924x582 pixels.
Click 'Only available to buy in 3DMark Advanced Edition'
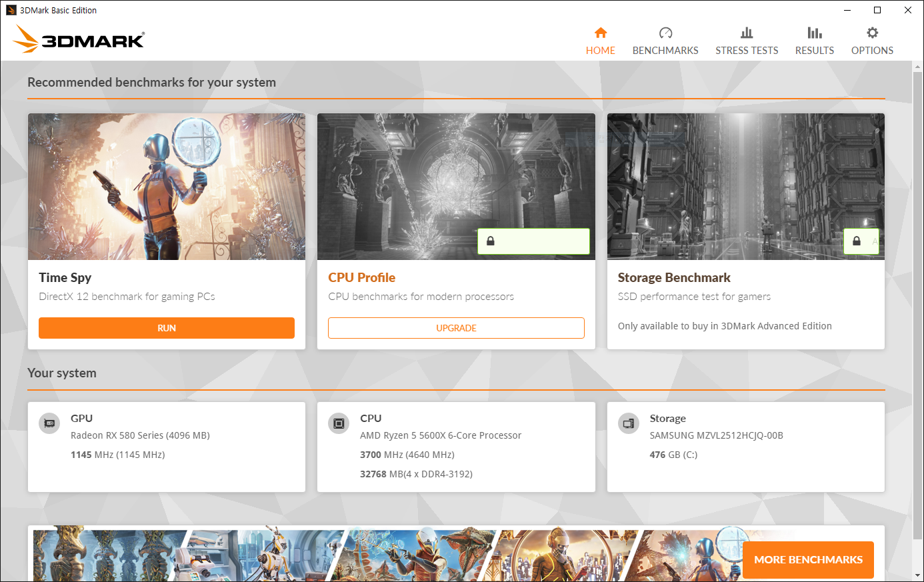(725, 326)
